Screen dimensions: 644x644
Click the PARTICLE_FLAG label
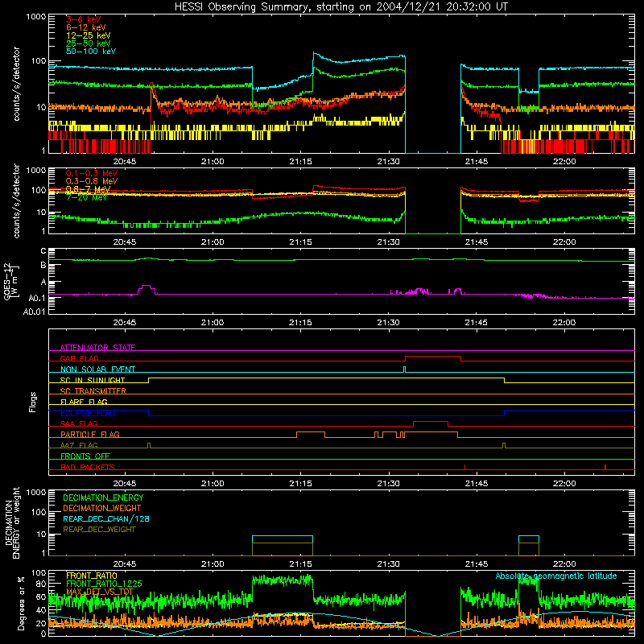[90, 434]
